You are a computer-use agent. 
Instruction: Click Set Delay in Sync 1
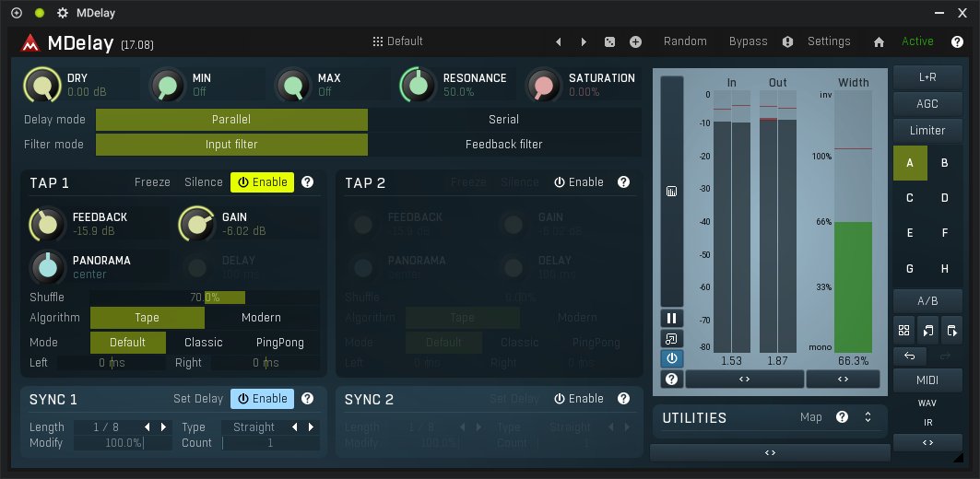click(x=198, y=399)
